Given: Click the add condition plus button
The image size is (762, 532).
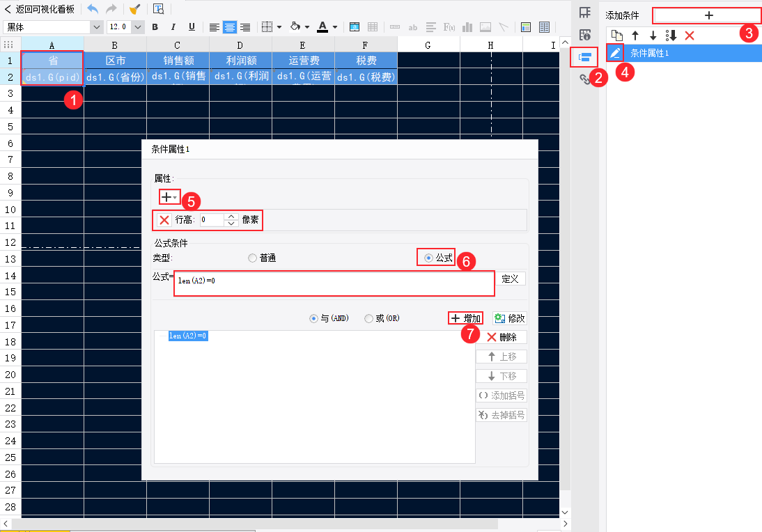Looking at the screenshot, I should pyautogui.click(x=708, y=15).
